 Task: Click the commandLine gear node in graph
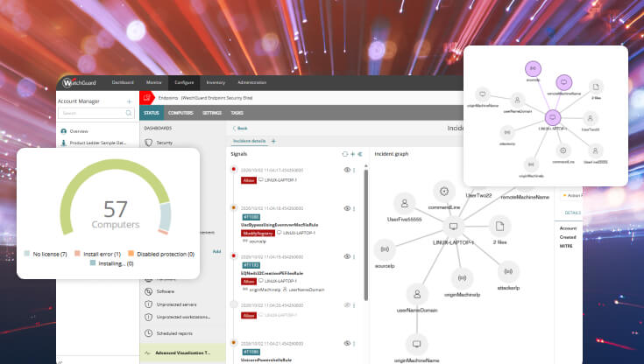(444, 192)
